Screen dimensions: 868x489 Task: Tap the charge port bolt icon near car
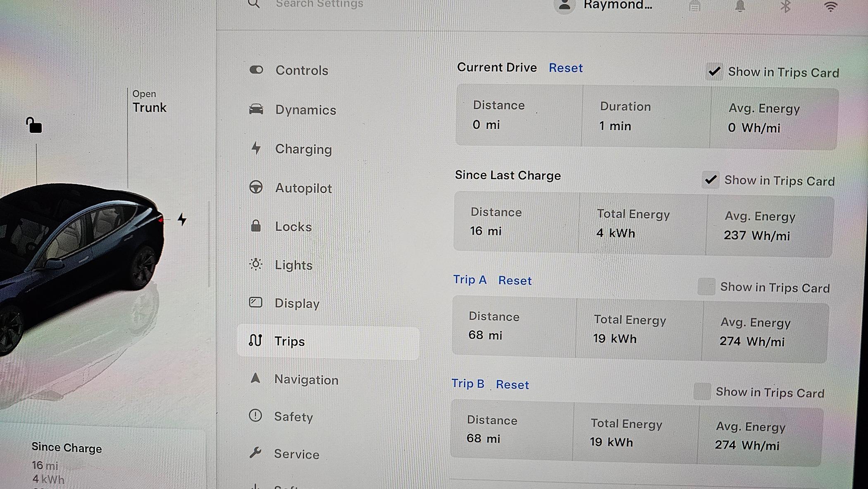point(182,219)
